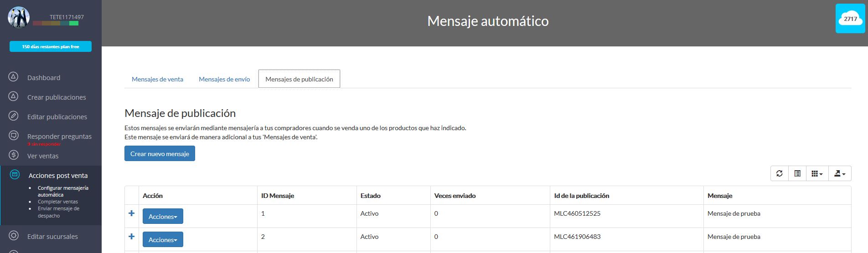Click the Crear publicaciones sidebar icon
Viewport: 868px width, 253px height.
[x=14, y=96]
